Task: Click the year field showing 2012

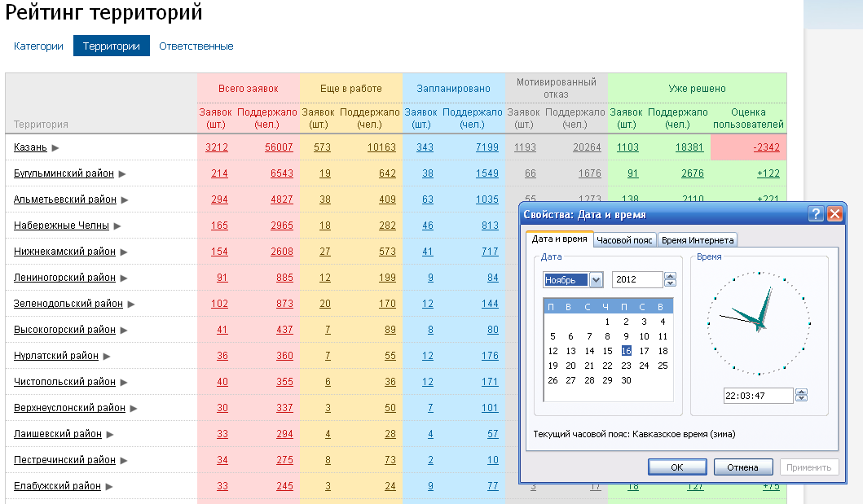Action: pos(637,279)
